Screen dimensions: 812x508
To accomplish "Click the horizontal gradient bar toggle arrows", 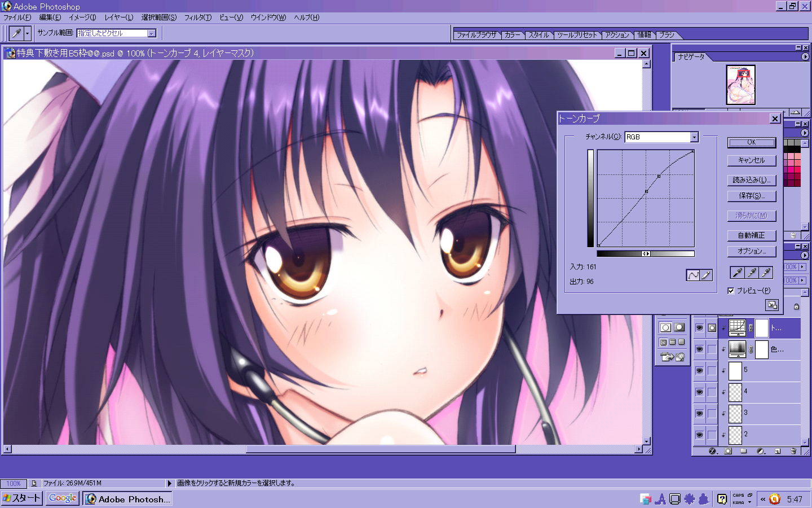I will click(646, 254).
